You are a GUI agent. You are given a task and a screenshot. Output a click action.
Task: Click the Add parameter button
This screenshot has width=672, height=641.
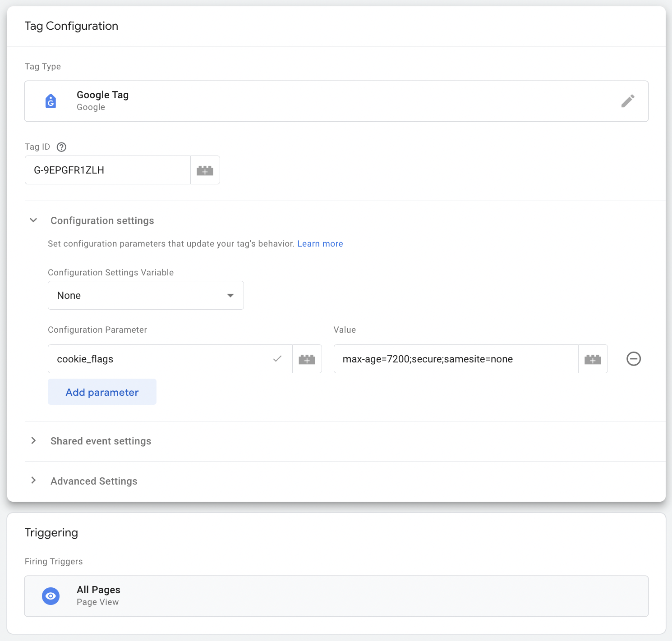pos(102,392)
